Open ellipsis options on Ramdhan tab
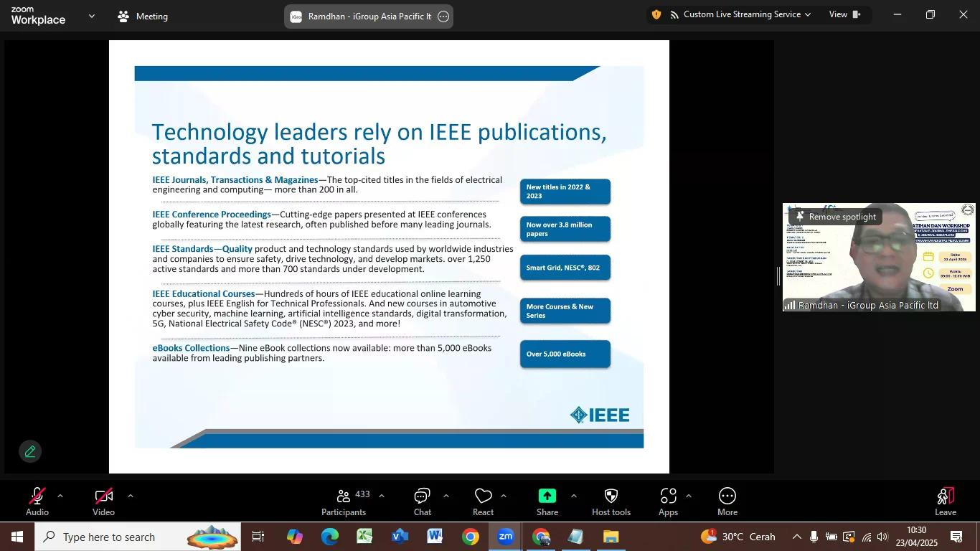 pos(443,17)
